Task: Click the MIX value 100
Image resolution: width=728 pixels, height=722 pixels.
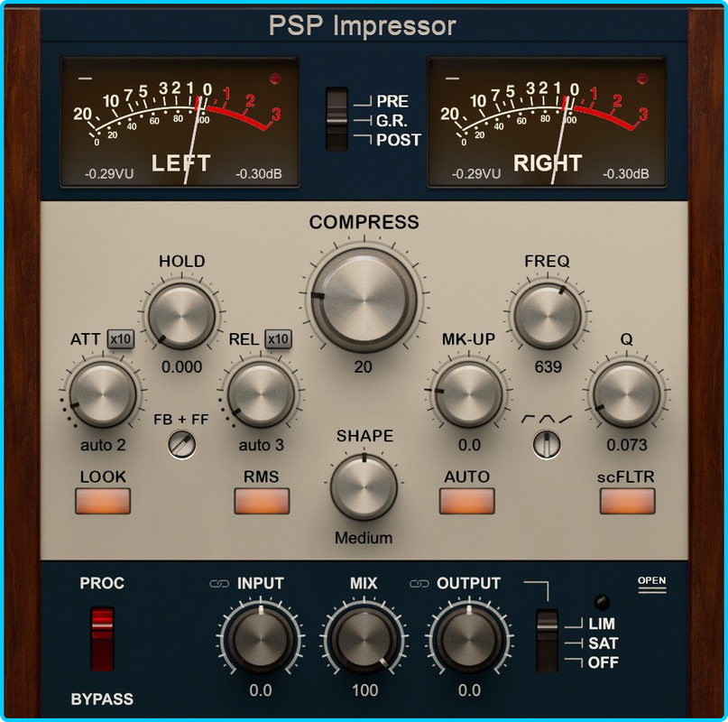Action: [365, 690]
